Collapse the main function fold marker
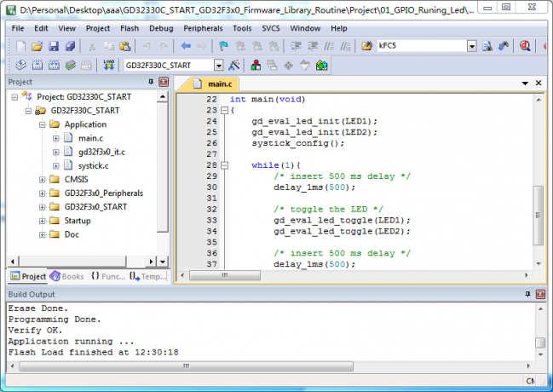The height and width of the screenshot is (392, 553). coord(223,111)
